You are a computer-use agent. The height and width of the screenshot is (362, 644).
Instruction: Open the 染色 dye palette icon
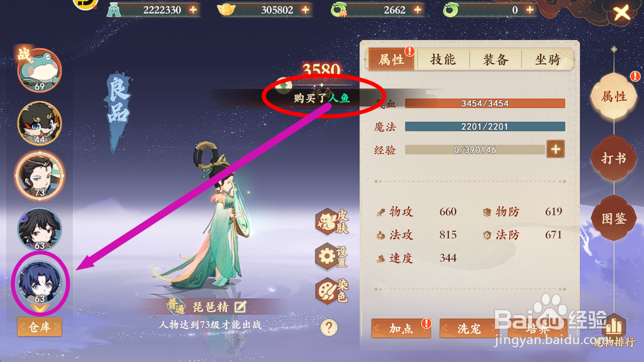[x=332, y=291]
